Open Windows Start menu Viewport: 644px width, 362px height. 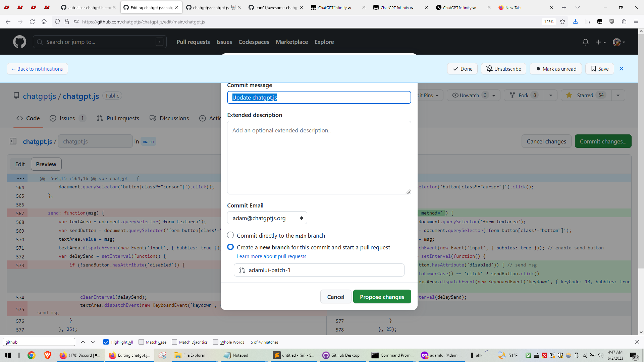point(8,355)
